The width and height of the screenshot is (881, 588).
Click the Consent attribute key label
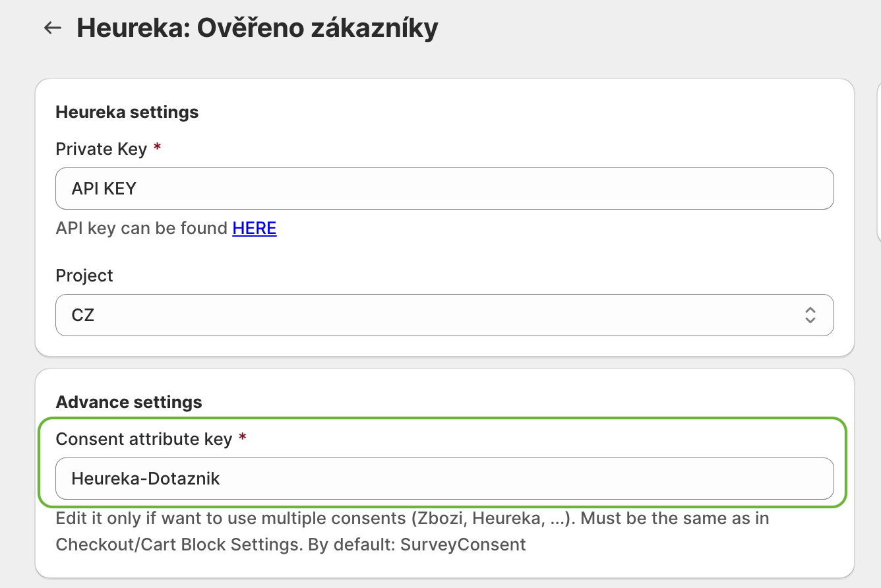point(144,439)
